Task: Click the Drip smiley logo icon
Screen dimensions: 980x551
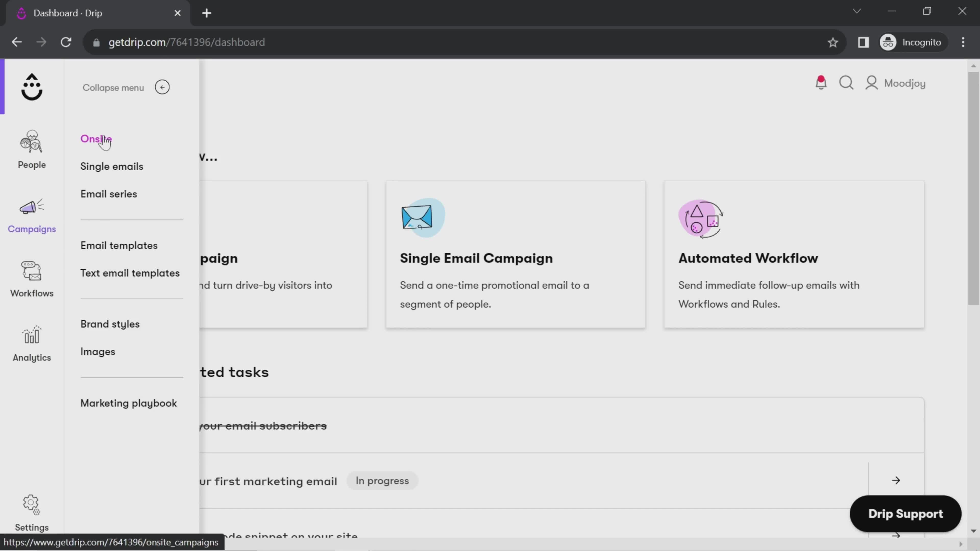Action: coord(32,87)
